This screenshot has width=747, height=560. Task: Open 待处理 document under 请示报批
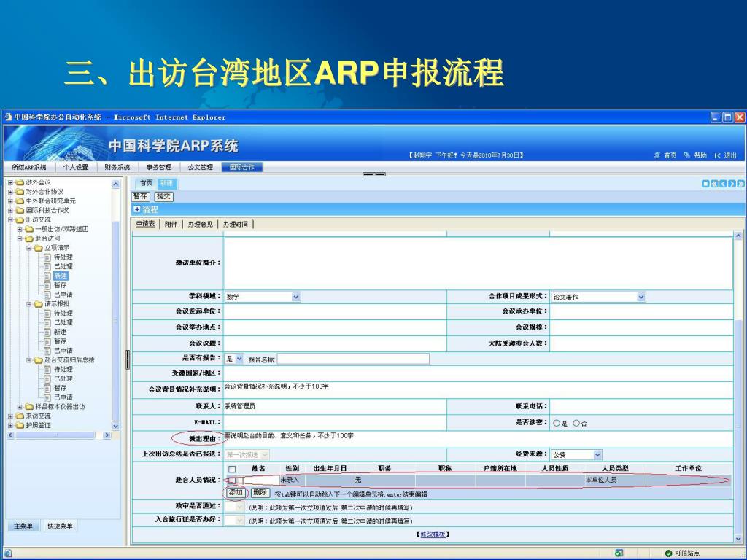pyautogui.click(x=63, y=314)
